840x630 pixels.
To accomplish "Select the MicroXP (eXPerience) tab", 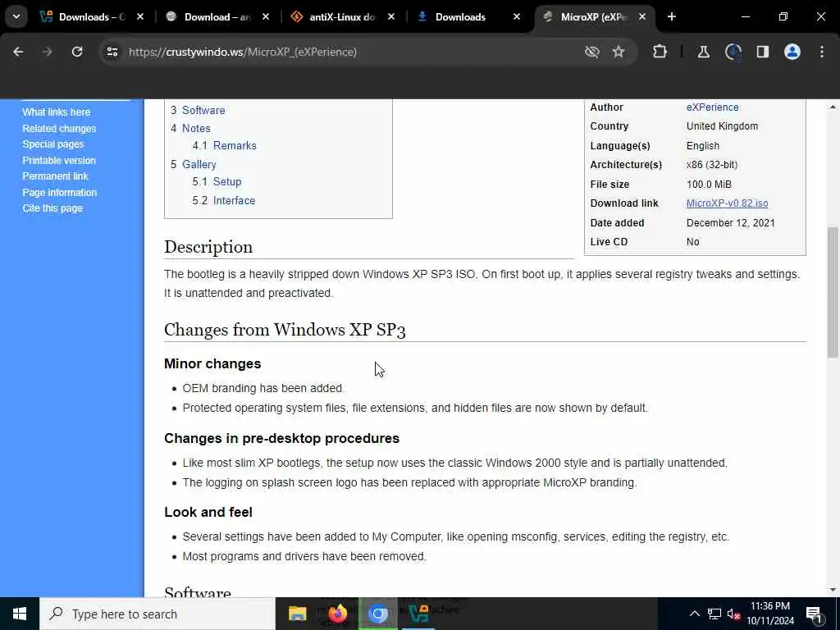I will [594, 17].
